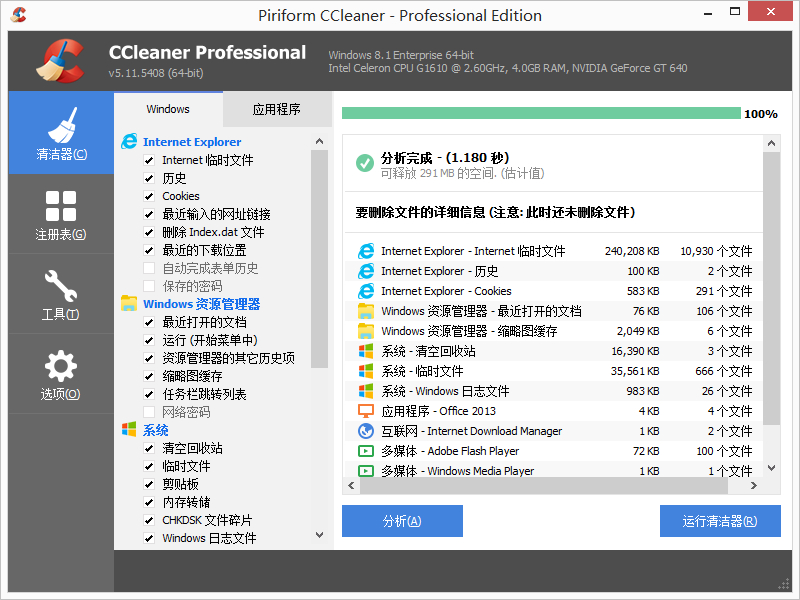Click the tree panel scroll-down arrow

319,535
